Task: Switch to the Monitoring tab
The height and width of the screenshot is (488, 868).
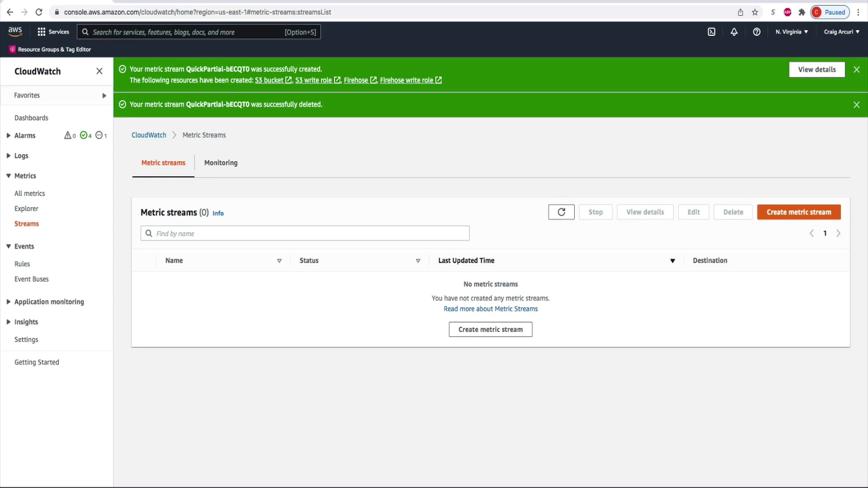Action: 221,163
